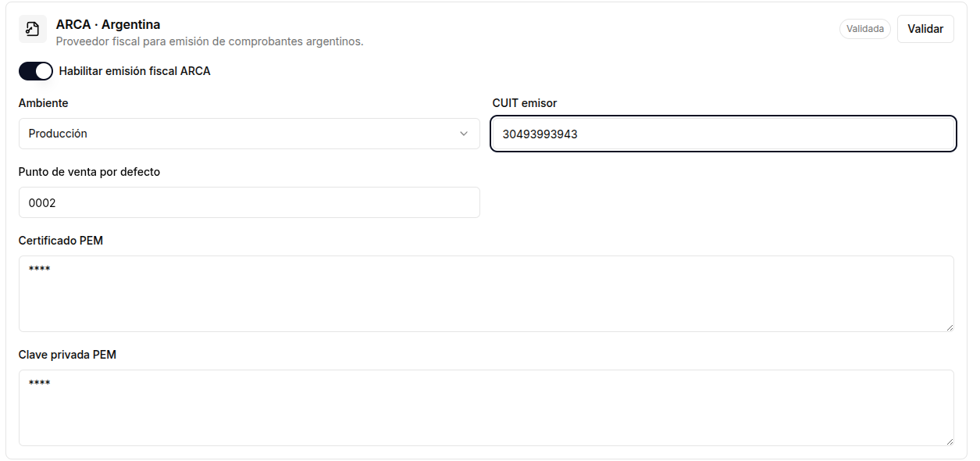The height and width of the screenshot is (461, 980).
Task: Click the chevron arrow in Ambiente selector
Action: tap(464, 134)
